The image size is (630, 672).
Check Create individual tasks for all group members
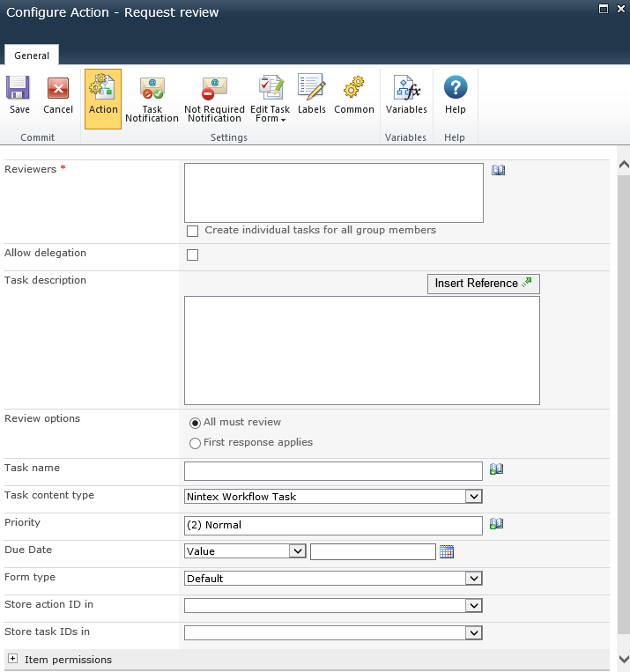[193, 231]
